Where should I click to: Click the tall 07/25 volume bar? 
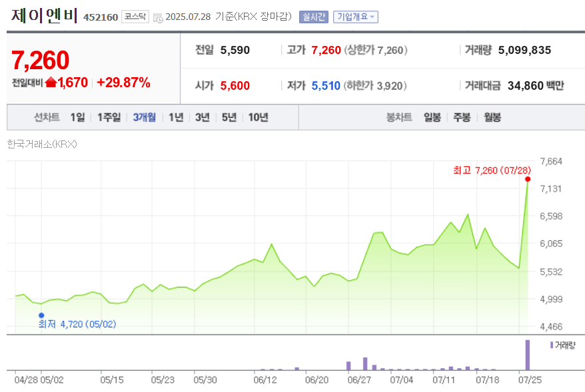pos(528,355)
